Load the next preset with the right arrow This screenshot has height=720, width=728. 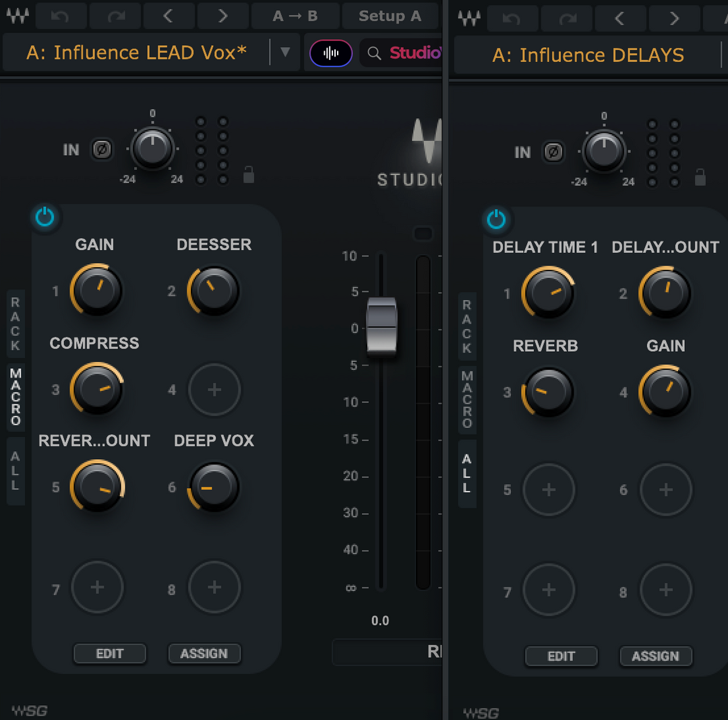(222, 16)
